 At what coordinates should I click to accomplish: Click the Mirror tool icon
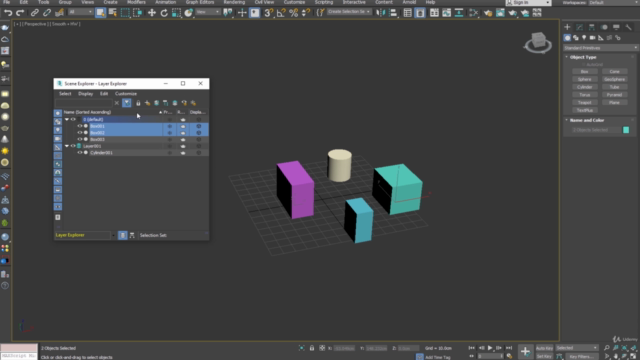[x=380, y=13]
